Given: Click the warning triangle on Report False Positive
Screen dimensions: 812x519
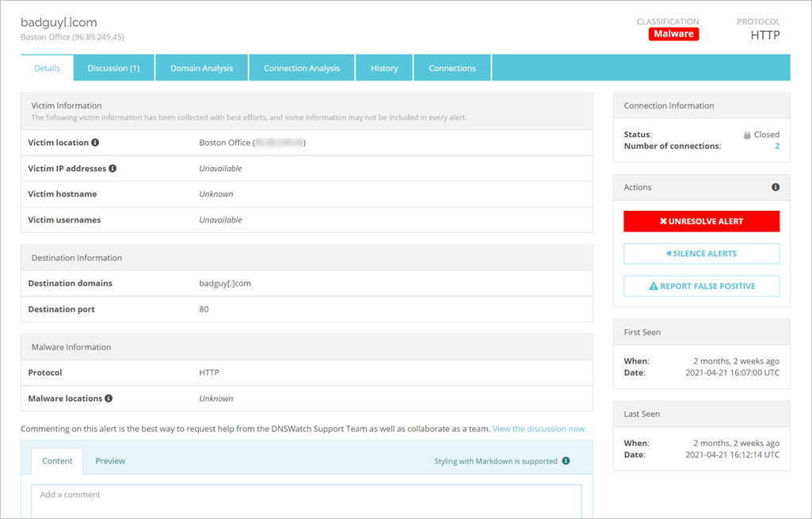Looking at the screenshot, I should coord(654,286).
